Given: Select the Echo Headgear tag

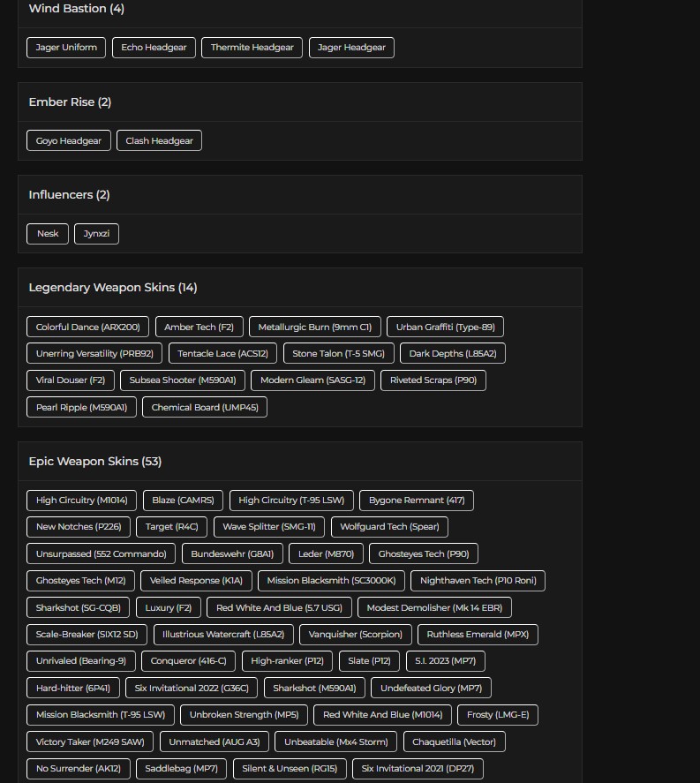Looking at the screenshot, I should pos(154,48).
